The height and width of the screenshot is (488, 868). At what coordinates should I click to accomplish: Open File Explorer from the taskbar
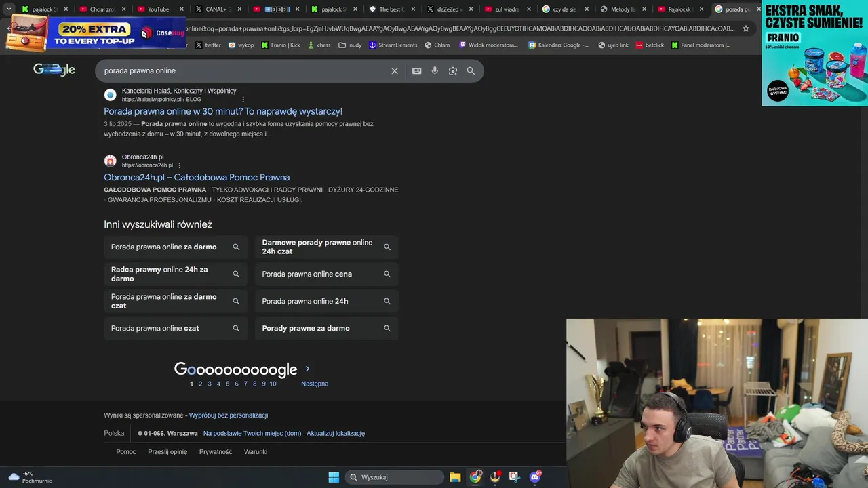click(x=455, y=477)
